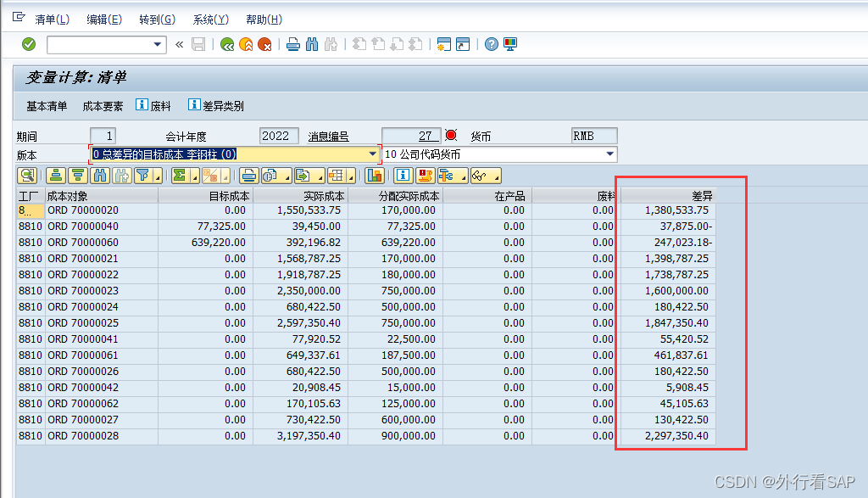Click the 基本清单 button
This screenshot has width=868, height=498.
pyautogui.click(x=47, y=106)
